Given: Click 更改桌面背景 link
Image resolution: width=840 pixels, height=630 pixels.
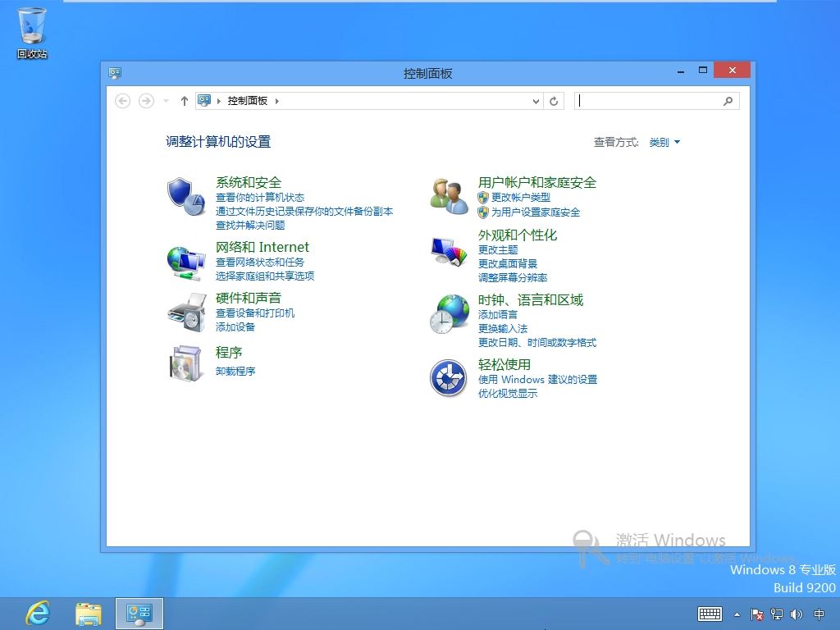Looking at the screenshot, I should point(508,263).
